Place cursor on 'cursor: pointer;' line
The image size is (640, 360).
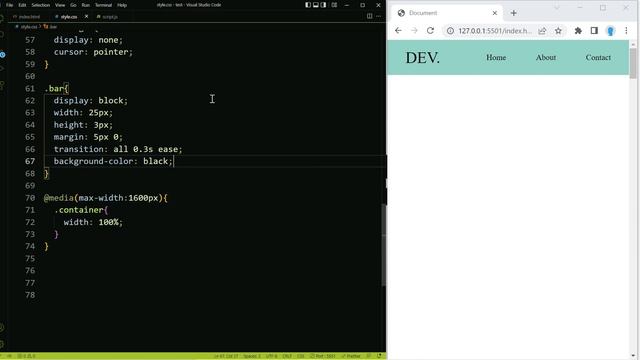click(93, 52)
